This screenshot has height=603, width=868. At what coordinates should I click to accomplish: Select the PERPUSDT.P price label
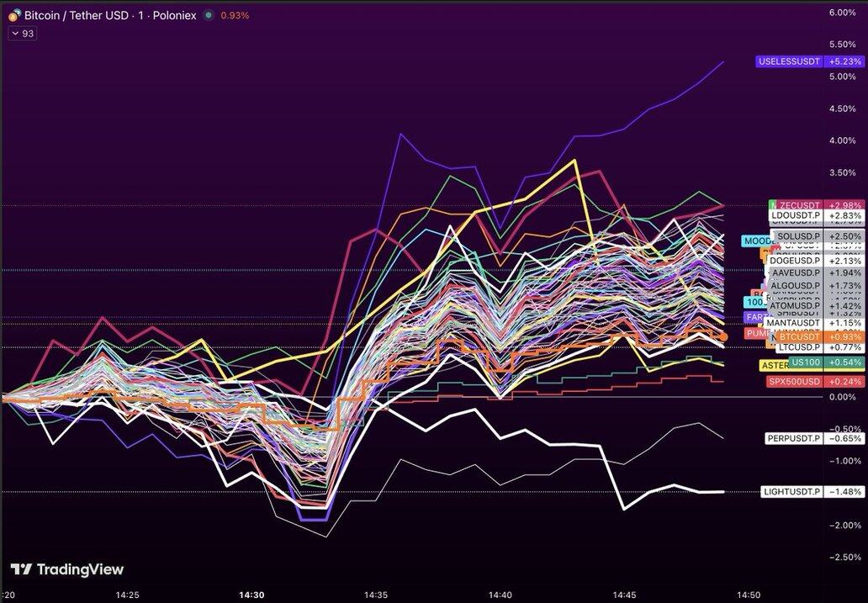click(792, 438)
